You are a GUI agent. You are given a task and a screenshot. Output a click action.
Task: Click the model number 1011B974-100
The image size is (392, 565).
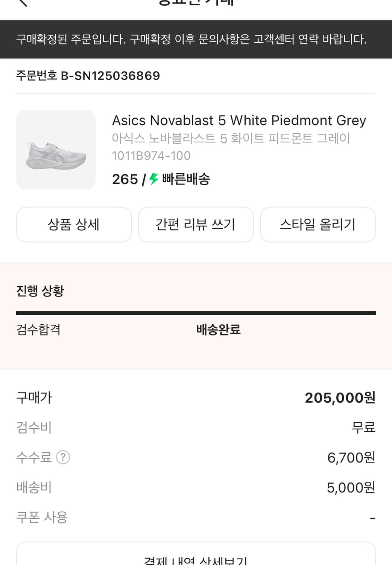[151, 156]
